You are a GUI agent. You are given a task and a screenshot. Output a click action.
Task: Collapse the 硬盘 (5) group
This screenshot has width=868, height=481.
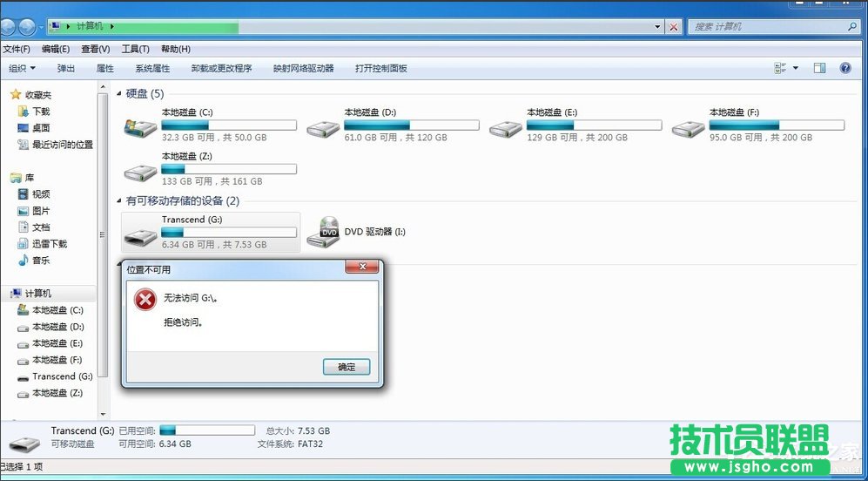click(x=119, y=94)
